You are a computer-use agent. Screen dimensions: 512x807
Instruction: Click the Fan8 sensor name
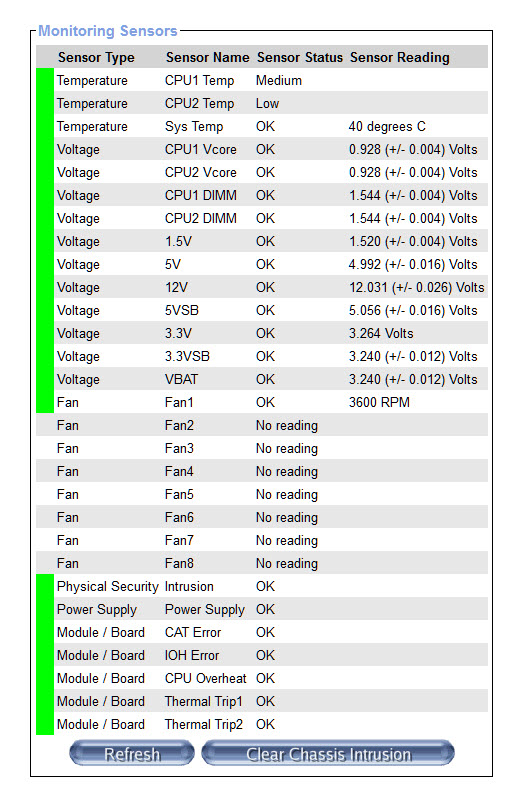click(x=179, y=563)
